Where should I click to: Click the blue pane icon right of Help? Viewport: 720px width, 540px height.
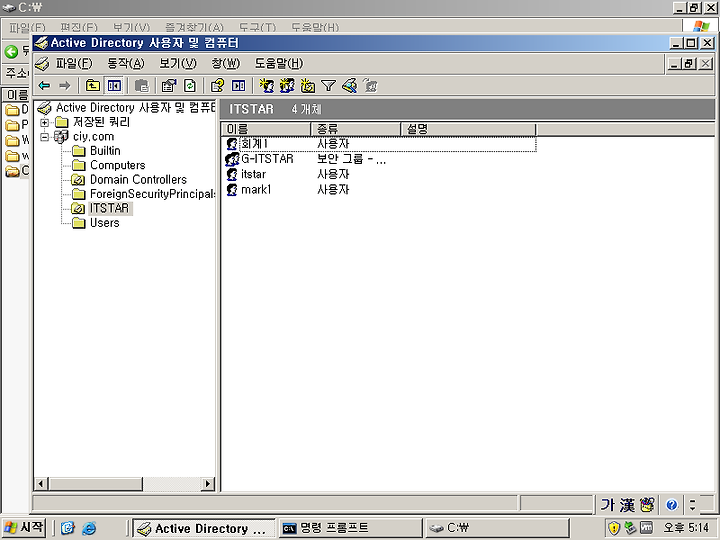tap(238, 86)
